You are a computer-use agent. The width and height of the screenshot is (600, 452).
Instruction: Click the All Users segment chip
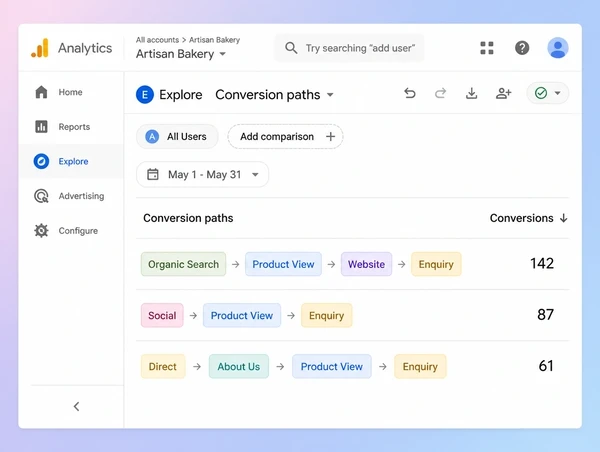pyautogui.click(x=177, y=137)
